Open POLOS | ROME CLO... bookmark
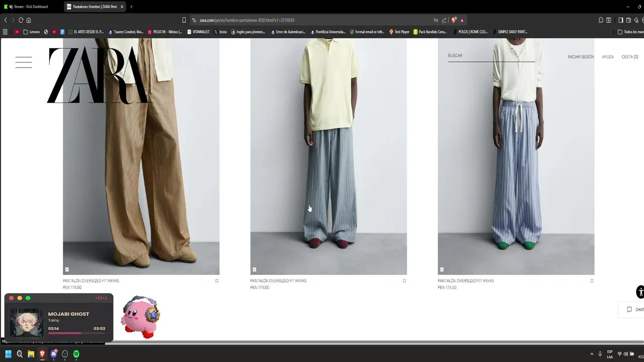Screen dimensions: 644x362 [x=470, y=32]
